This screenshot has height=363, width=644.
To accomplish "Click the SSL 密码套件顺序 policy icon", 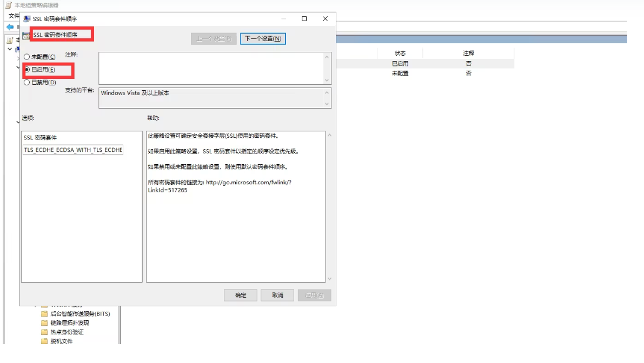I will 25,35.
